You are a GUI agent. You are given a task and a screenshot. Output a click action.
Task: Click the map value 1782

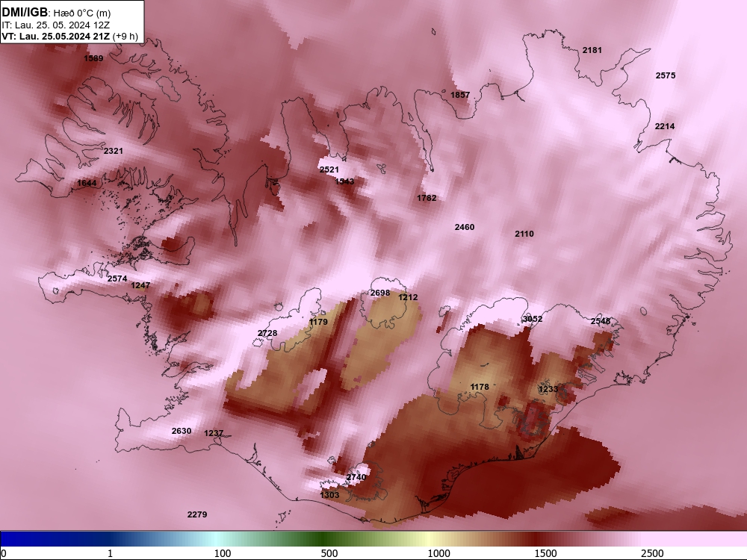pos(427,198)
